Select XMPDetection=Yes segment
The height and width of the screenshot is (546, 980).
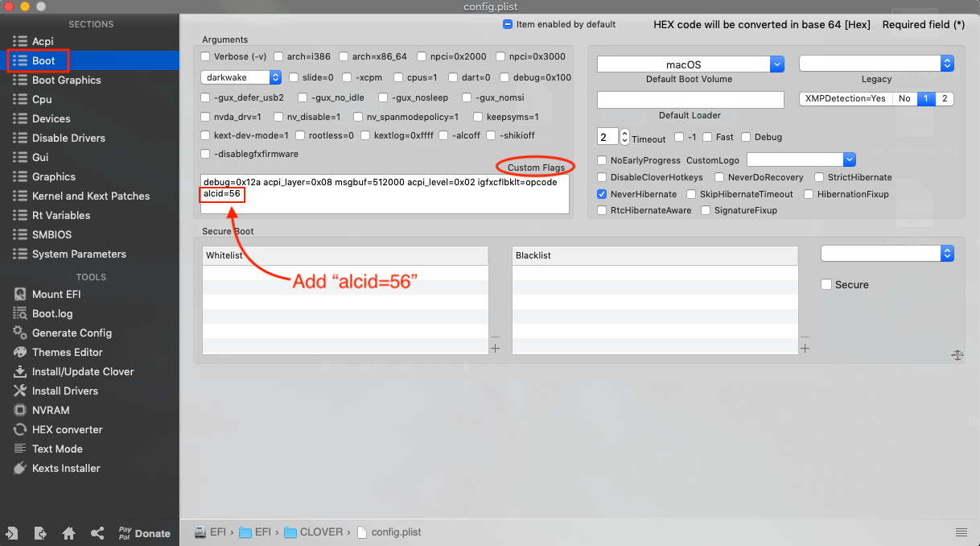pos(846,98)
